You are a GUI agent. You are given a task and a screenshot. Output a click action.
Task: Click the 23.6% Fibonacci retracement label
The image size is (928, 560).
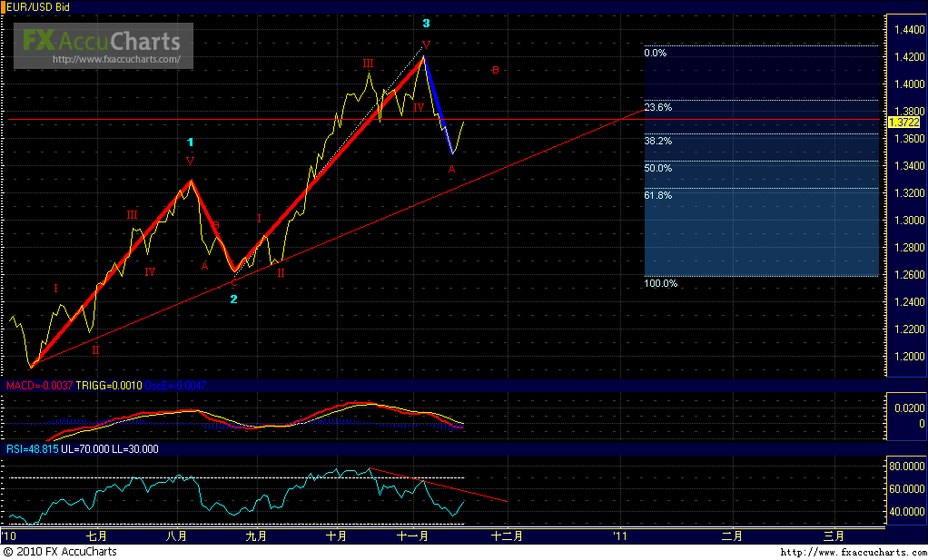[658, 108]
